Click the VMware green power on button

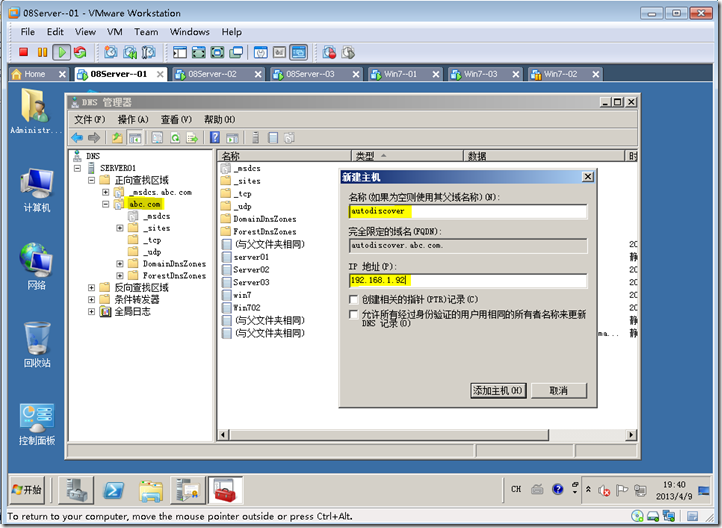coord(61,52)
